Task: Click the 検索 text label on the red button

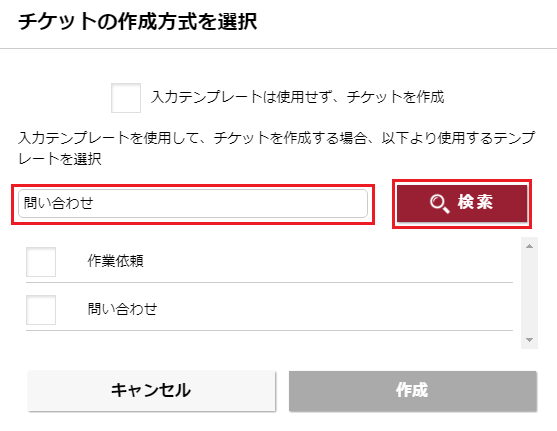Action: click(475, 203)
